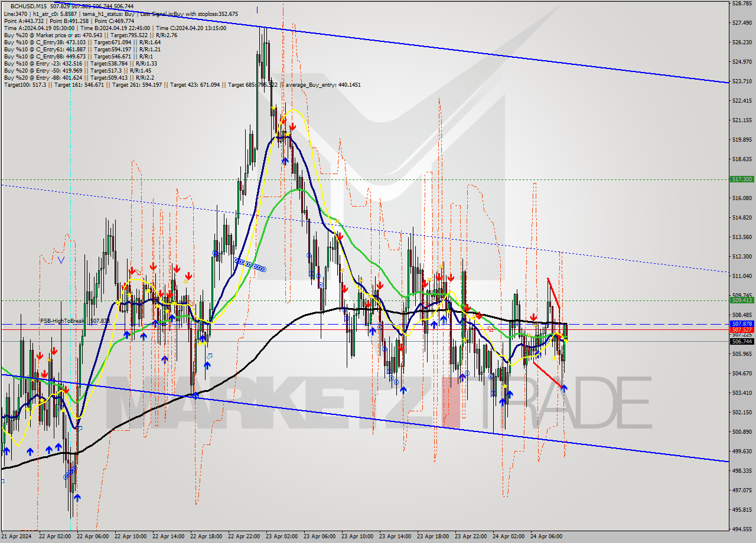Click the 24 Apr 06:00 time label
Viewport: 756px width, 543px height.
pos(546,537)
